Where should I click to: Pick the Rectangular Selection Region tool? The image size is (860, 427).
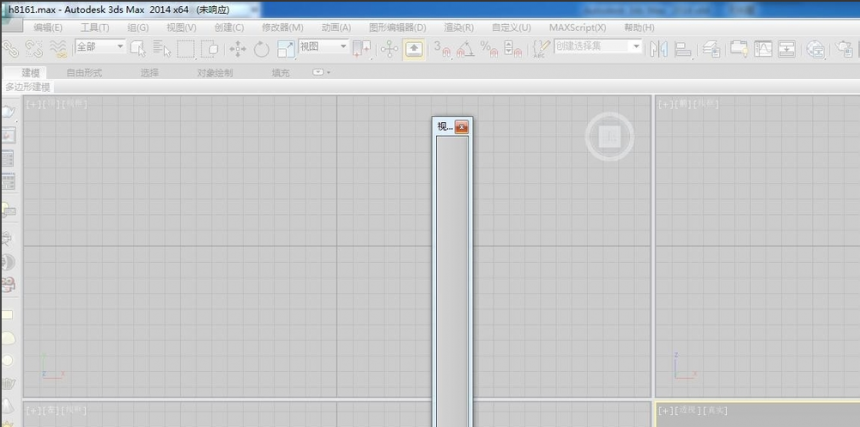[x=186, y=49]
